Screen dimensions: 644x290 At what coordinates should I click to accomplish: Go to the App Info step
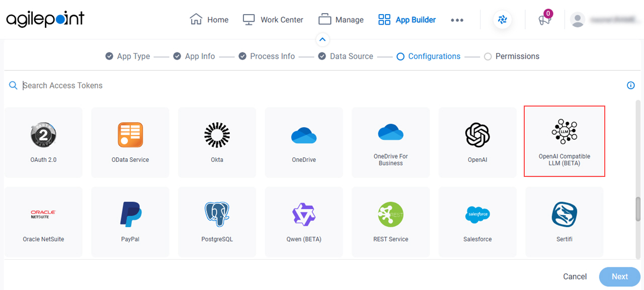tap(194, 56)
